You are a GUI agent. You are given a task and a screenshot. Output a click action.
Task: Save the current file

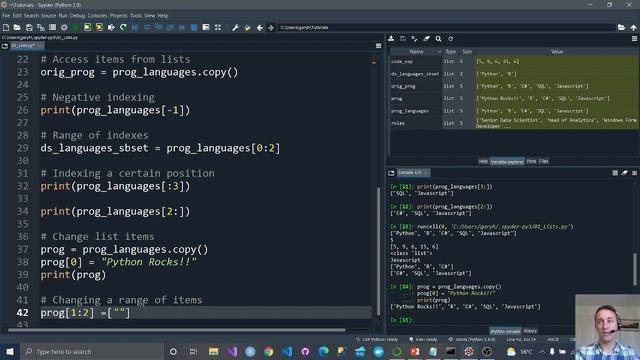click(29, 27)
